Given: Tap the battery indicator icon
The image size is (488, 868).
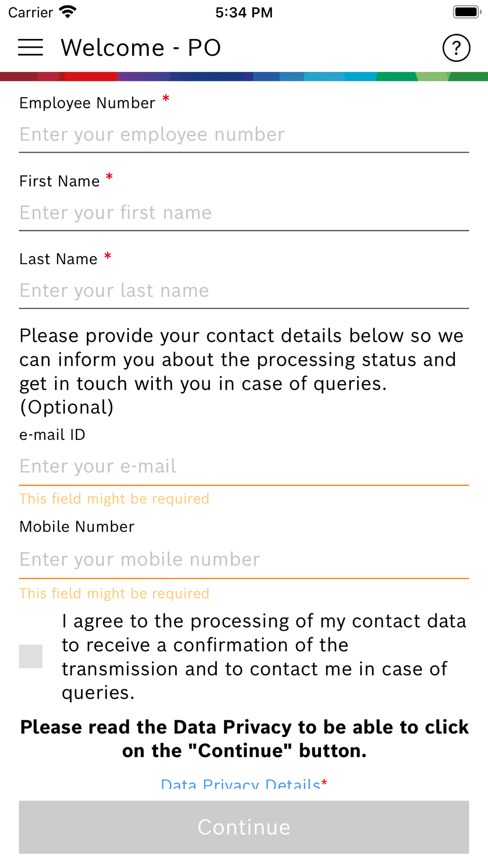Looking at the screenshot, I should click(x=467, y=12).
